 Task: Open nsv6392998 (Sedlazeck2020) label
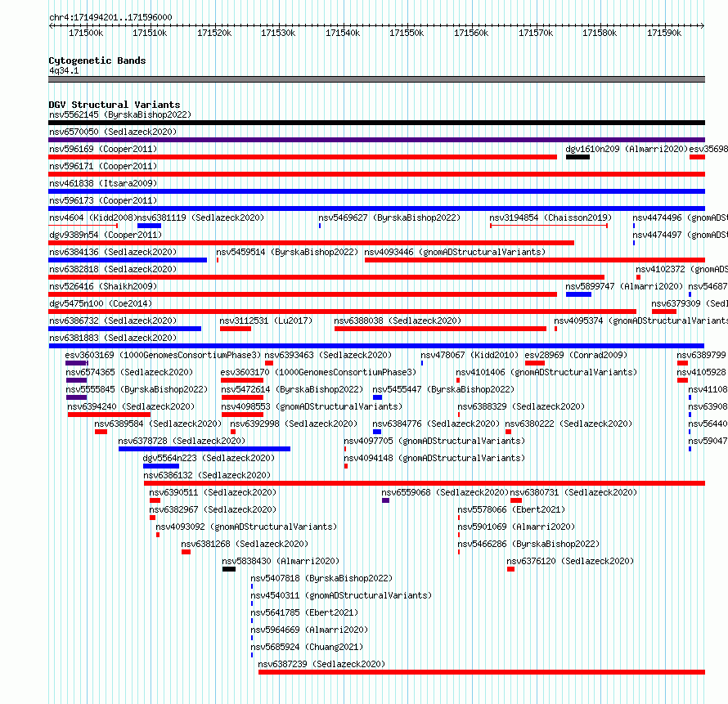(294, 424)
